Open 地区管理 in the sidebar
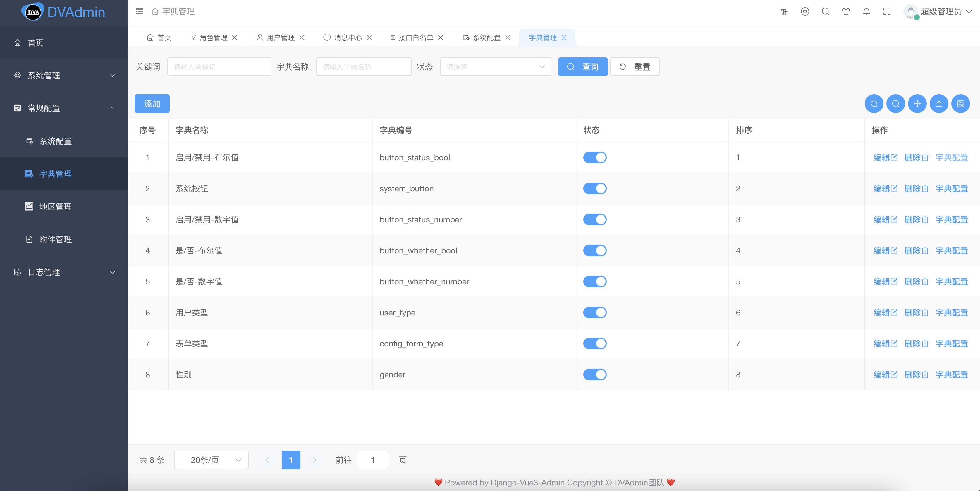Viewport: 980px width, 491px height. coord(56,207)
